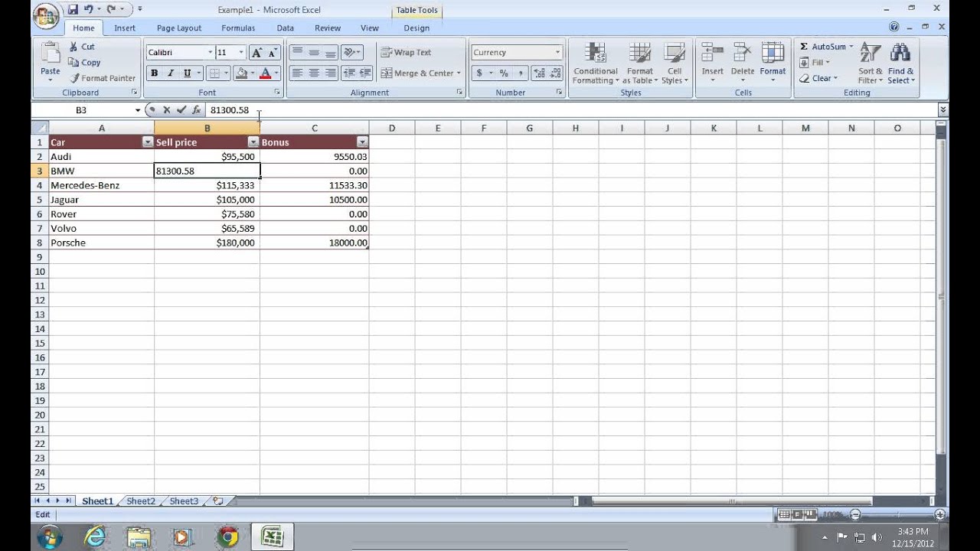Image resolution: width=980 pixels, height=551 pixels.
Task: Click the Accounting dollar format icon
Action: pyautogui.click(x=479, y=73)
